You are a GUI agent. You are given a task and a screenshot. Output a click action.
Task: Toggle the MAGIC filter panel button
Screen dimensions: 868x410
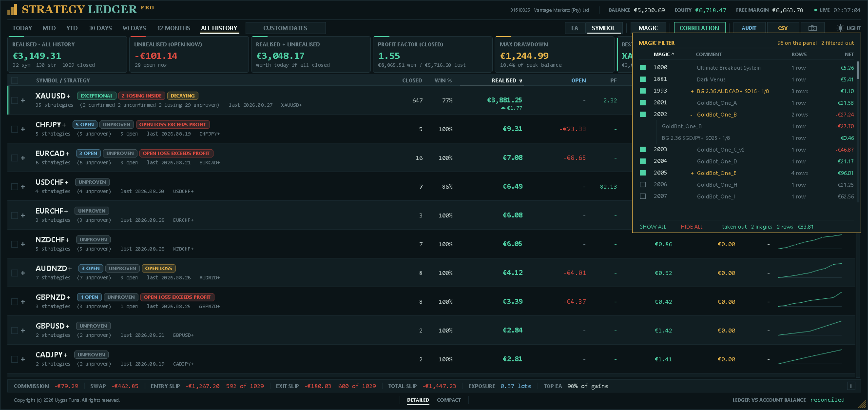(x=648, y=28)
